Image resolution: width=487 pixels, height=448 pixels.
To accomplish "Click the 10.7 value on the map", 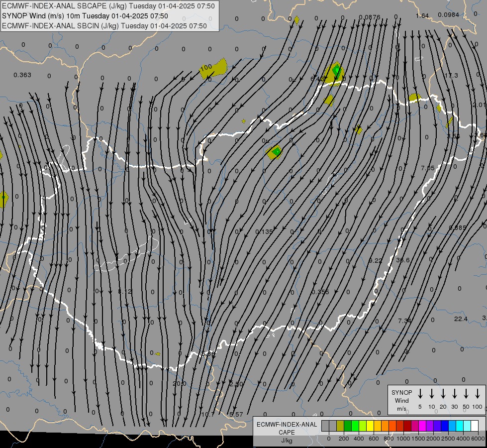I will tap(208, 415).
